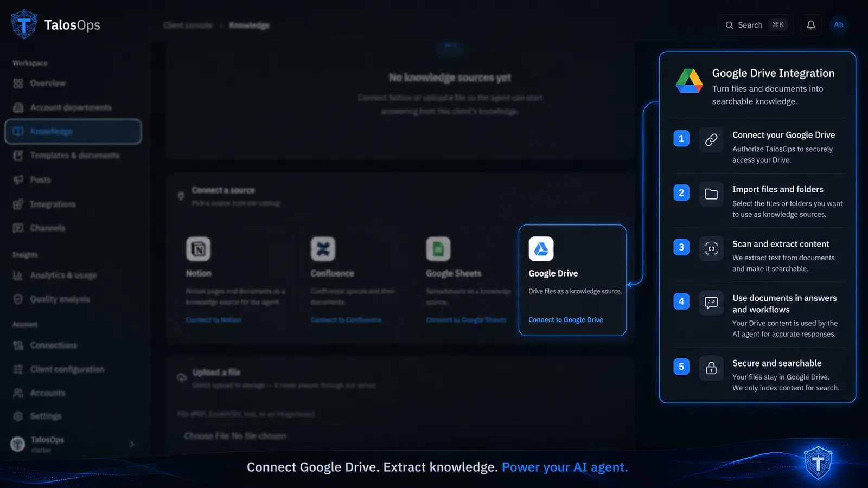868x488 pixels.
Task: Select Knowledge in sidebar
Action: 73,131
